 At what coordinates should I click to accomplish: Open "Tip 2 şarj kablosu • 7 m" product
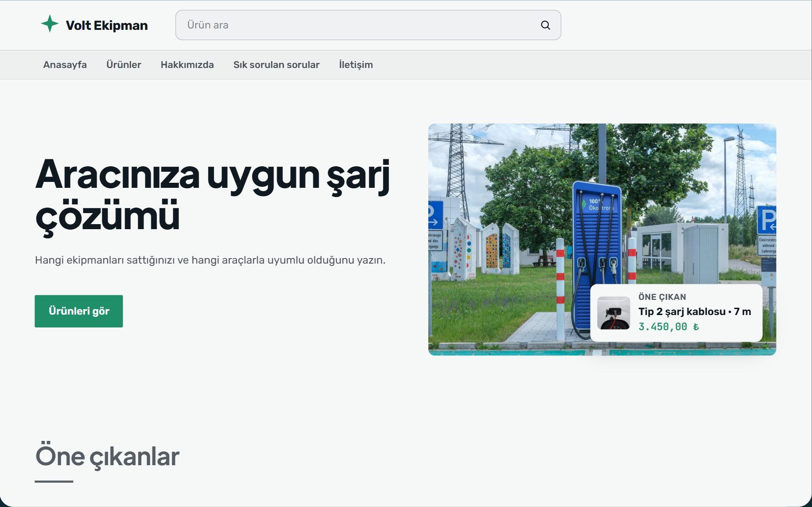click(x=694, y=311)
